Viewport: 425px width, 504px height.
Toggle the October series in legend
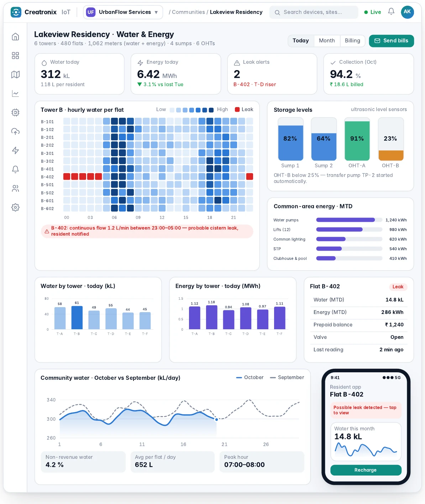coord(250,378)
